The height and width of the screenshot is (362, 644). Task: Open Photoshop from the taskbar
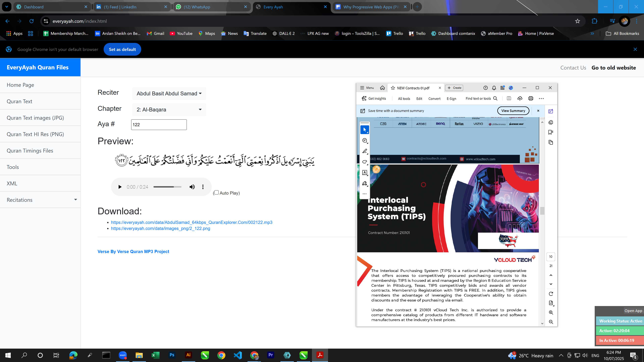pyautogui.click(x=172, y=355)
